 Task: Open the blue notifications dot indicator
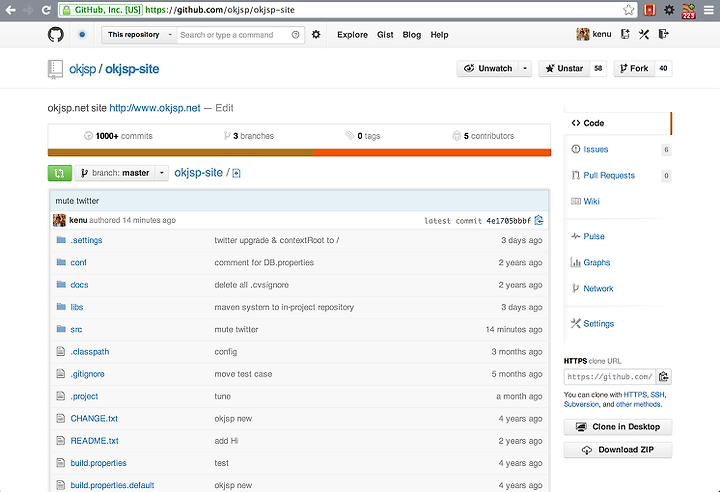click(82, 34)
